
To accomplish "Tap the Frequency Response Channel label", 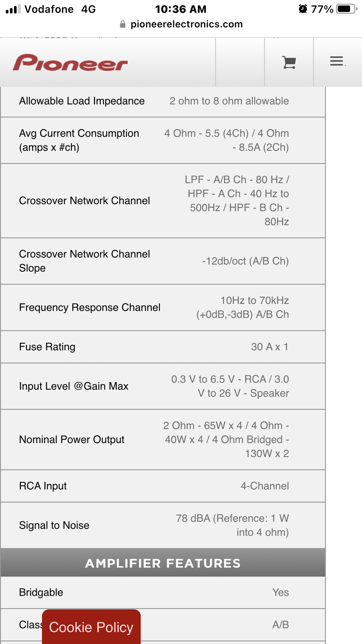I will click(90, 307).
